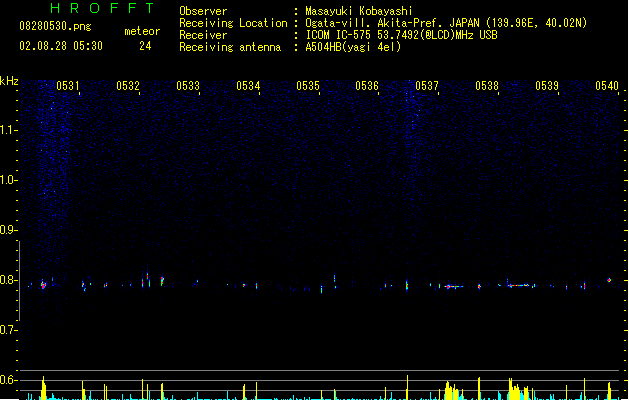629x400 pixels.
Task: Click the 0537 time marker
Action: tap(427, 86)
